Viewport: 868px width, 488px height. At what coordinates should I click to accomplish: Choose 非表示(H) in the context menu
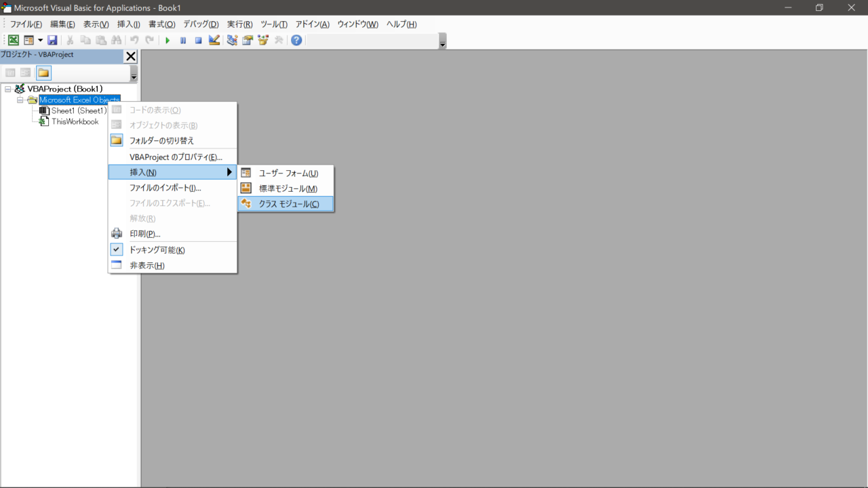coord(173,266)
